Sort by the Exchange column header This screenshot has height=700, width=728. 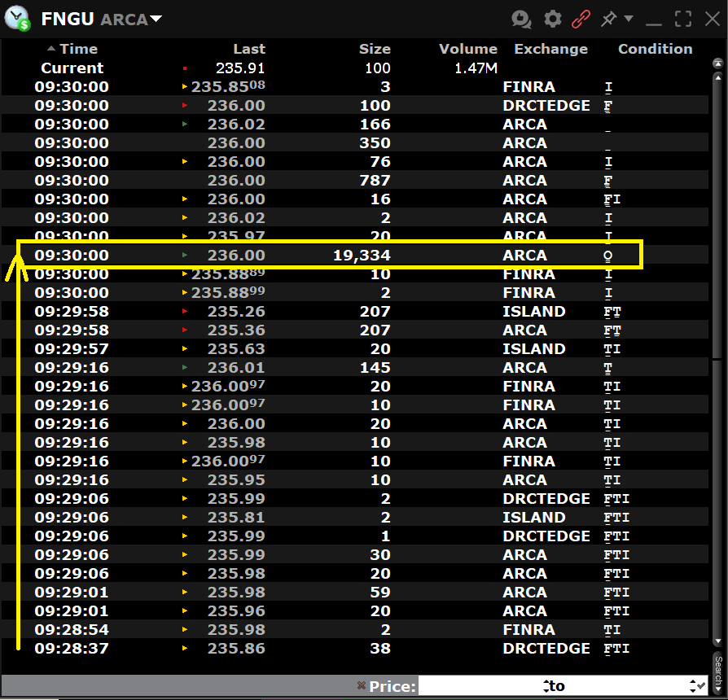coord(550,49)
